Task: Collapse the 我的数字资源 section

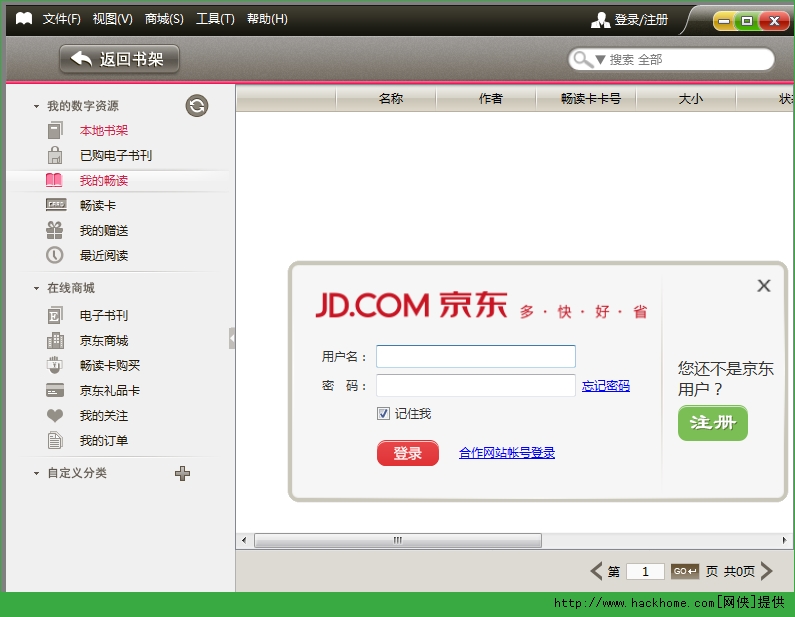Action: (x=37, y=106)
